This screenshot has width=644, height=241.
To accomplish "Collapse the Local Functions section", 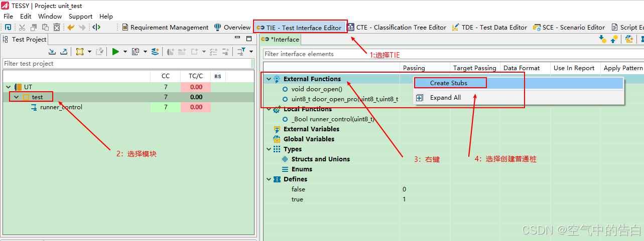I will coord(269,109).
